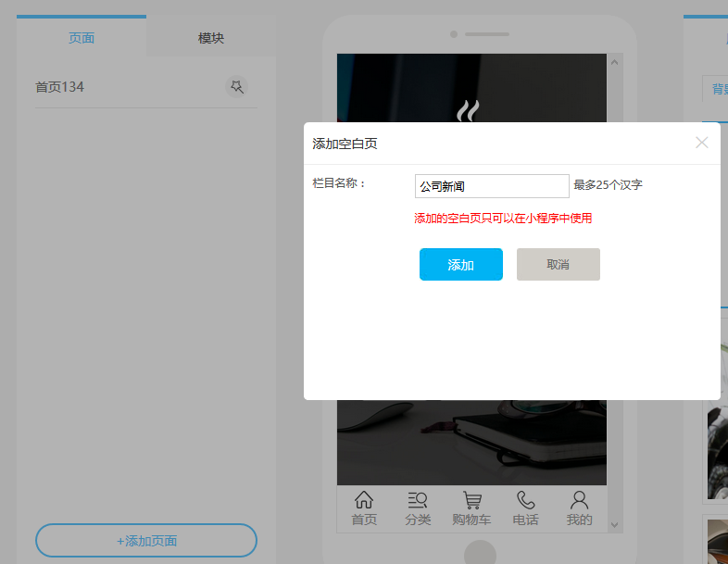Click the 取消 cancel button
This screenshot has height=564, width=728.
[559, 264]
